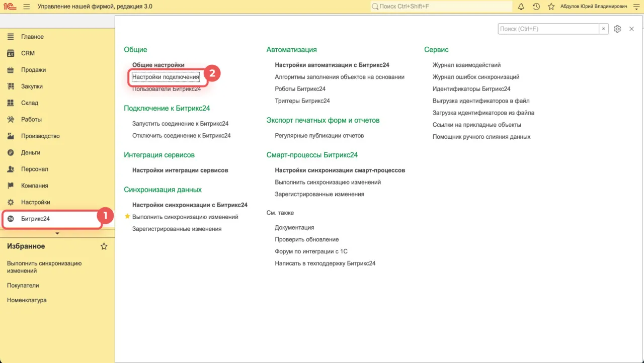Screen dimensions: 644x363
Task: Open Журнал ошибок синхронизаций
Action: pos(476,77)
